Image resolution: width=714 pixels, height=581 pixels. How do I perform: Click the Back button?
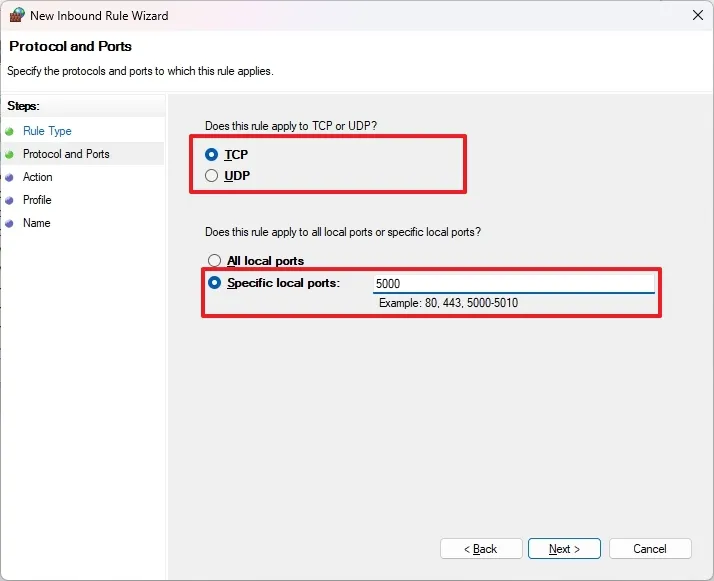tap(481, 549)
